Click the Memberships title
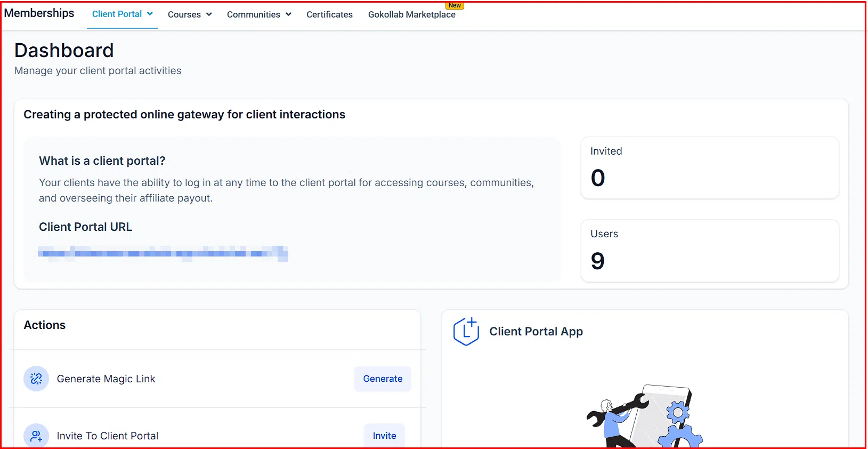868x449 pixels. pyautogui.click(x=39, y=13)
